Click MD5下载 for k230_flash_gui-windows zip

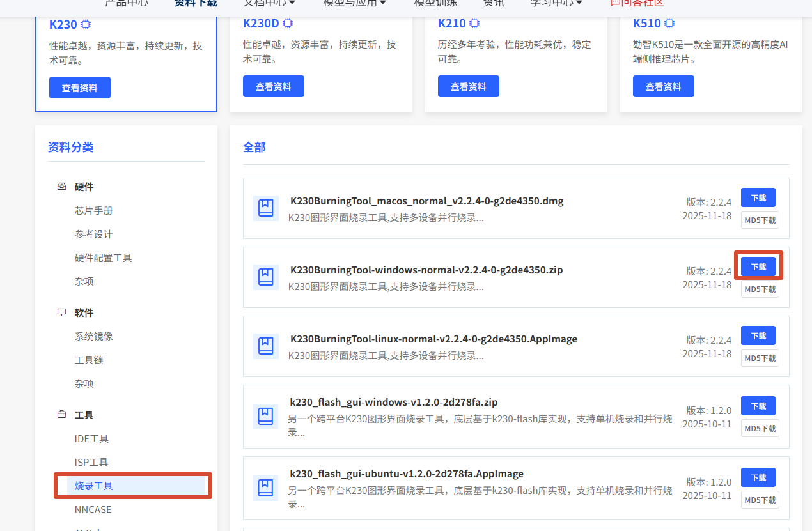[x=760, y=428]
